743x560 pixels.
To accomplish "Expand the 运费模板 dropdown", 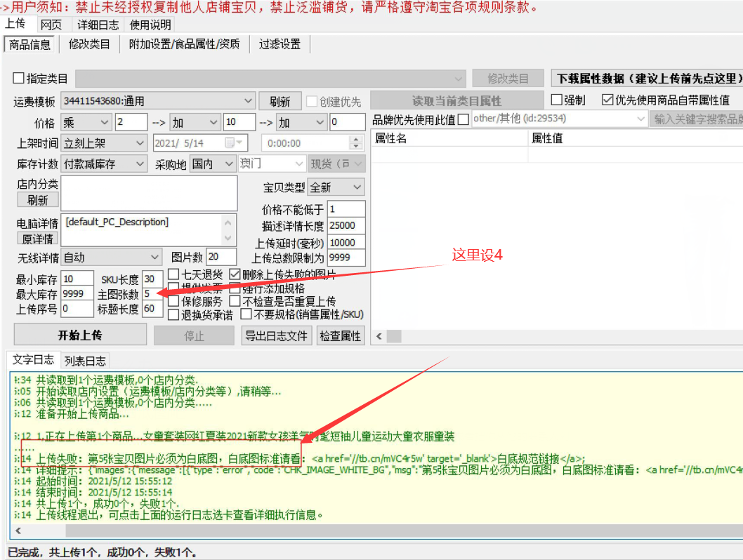I will pos(249,101).
